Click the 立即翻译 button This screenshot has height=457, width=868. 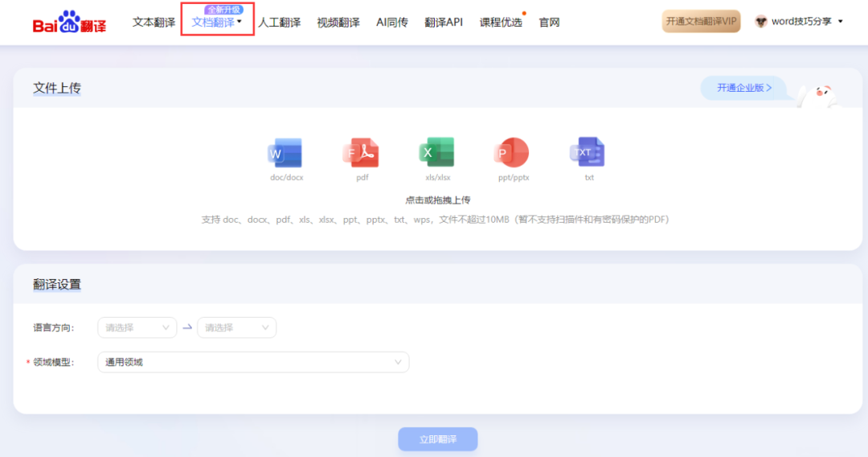pyautogui.click(x=437, y=439)
